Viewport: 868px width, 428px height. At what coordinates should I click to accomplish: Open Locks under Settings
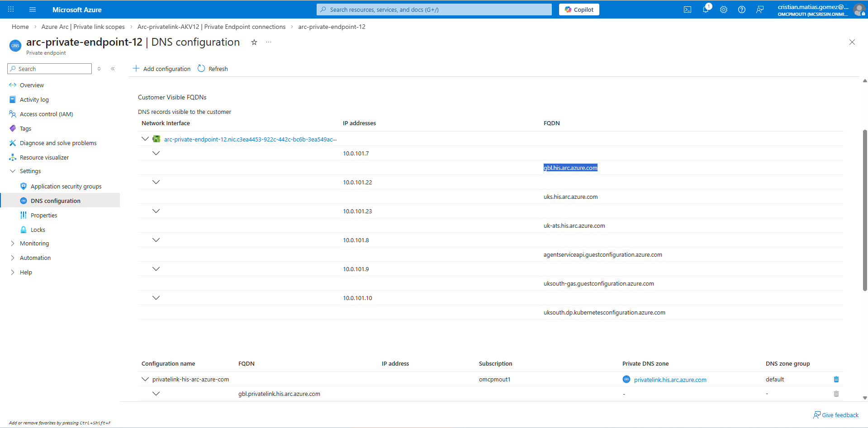click(x=38, y=229)
